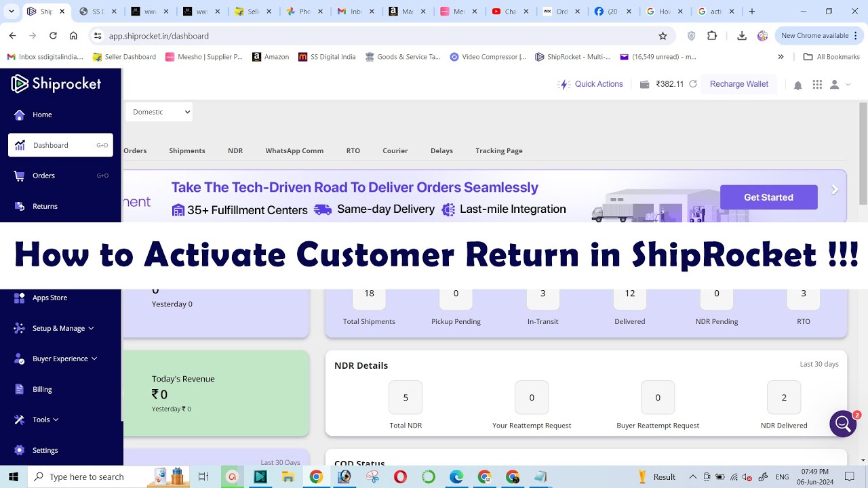Viewport: 868px width, 488px height.
Task: Switch to the Shipments tab
Action: [187, 150]
